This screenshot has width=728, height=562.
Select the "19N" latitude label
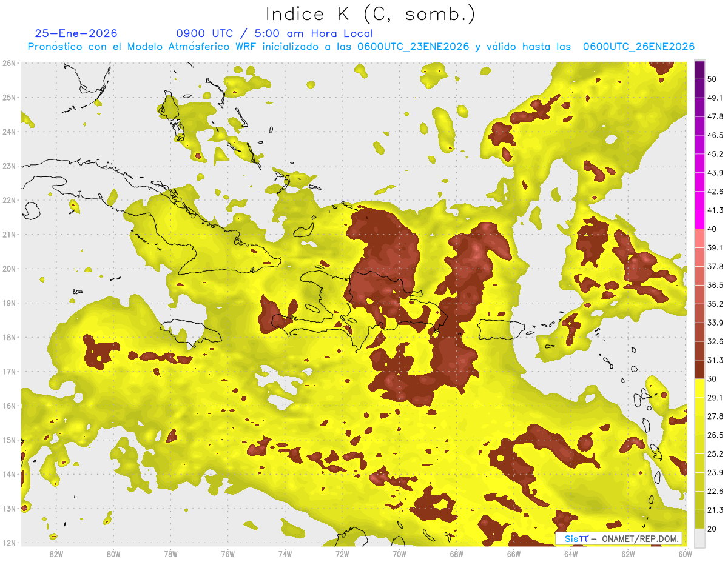click(x=9, y=303)
